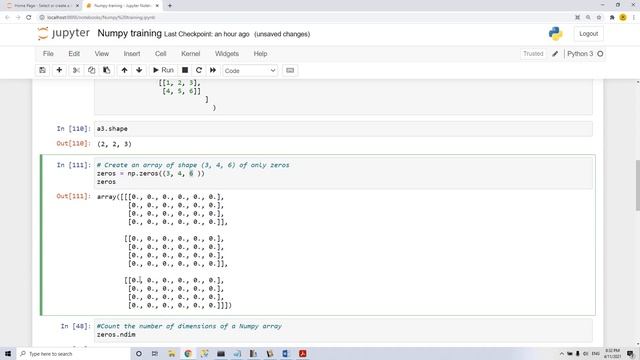
Task: Click the Trusted notebook indicator
Action: (533, 53)
